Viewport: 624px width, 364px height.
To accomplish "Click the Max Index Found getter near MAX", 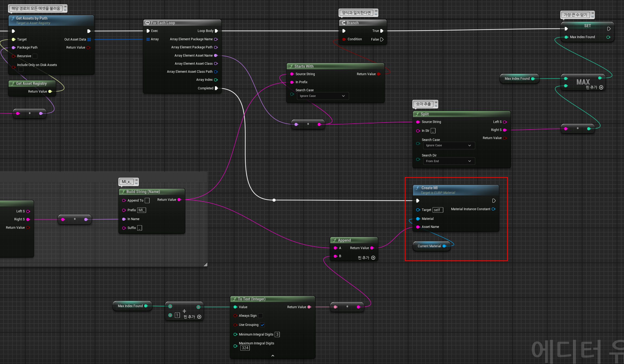I will [x=517, y=79].
